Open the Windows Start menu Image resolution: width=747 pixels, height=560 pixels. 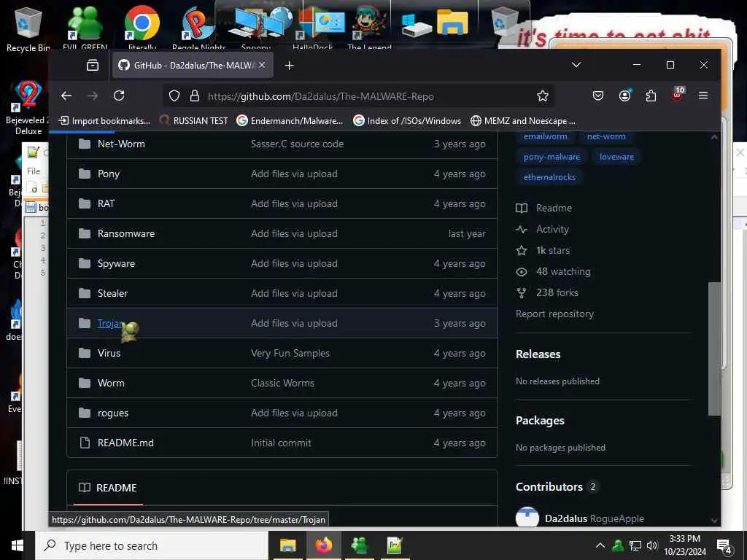coord(18,545)
